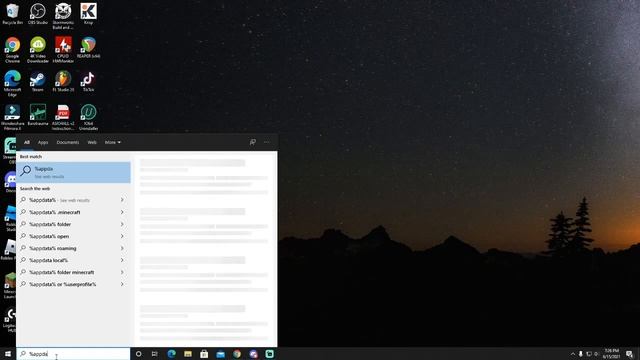640x360 pixels.
Task: Launch the REAPER (x64) desktop shortcut
Action: [89, 47]
